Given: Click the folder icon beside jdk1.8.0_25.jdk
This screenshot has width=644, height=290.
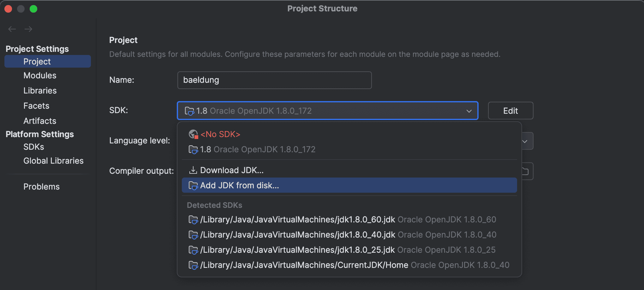Looking at the screenshot, I should coord(193,250).
